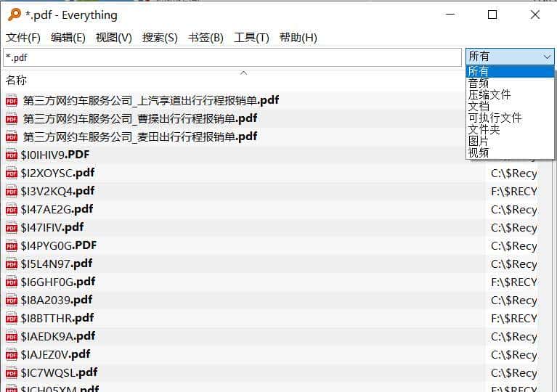Click PDF icon next to $I4PYG0G.PDF
This screenshot has height=392, width=557.
tap(12, 245)
